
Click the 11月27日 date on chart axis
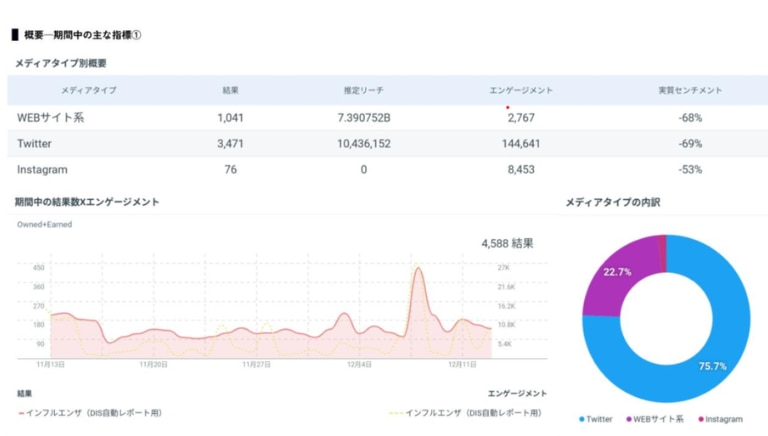tap(258, 365)
